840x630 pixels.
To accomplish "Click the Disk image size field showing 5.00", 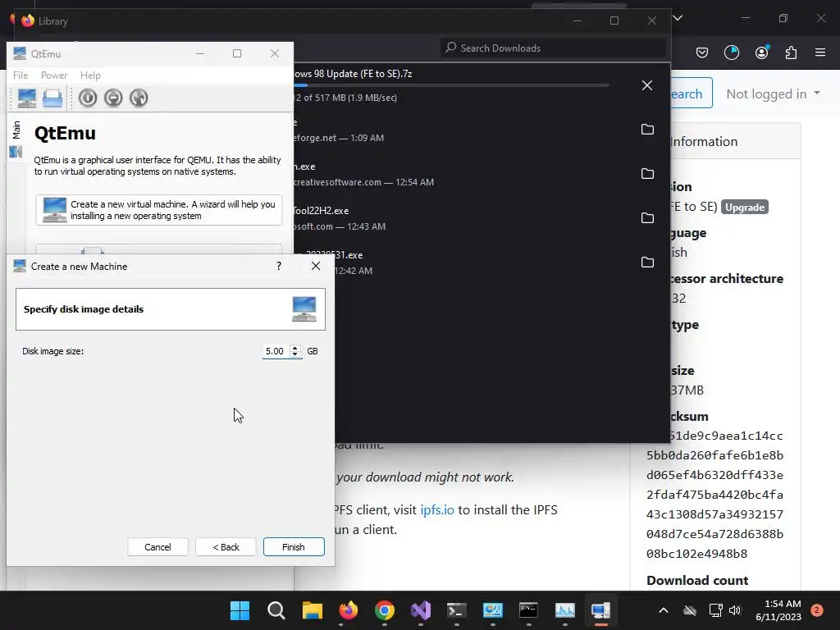I will point(276,351).
